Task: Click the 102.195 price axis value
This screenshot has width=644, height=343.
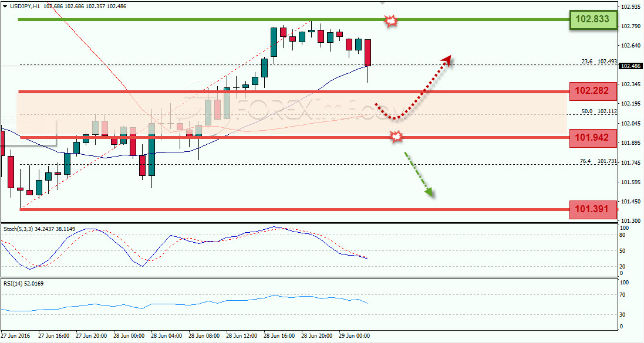Action: pyautogui.click(x=631, y=104)
